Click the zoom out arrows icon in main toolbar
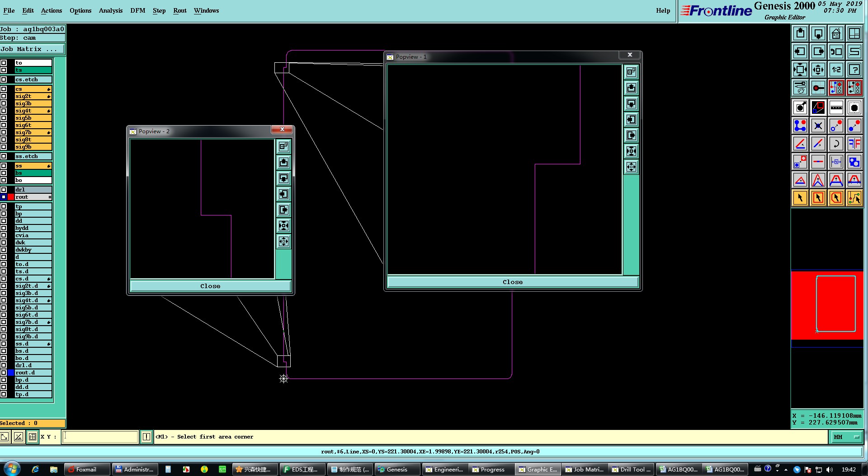The height and width of the screenshot is (476, 868). tap(818, 70)
